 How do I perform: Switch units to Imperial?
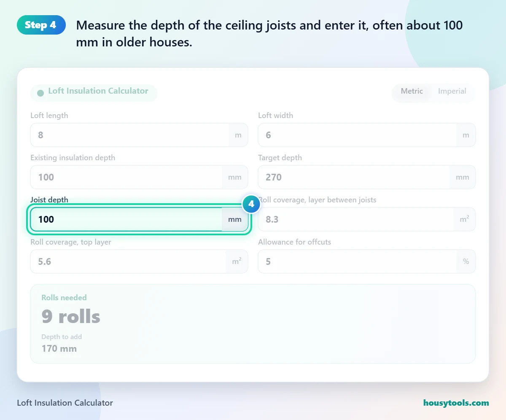pyautogui.click(x=452, y=91)
